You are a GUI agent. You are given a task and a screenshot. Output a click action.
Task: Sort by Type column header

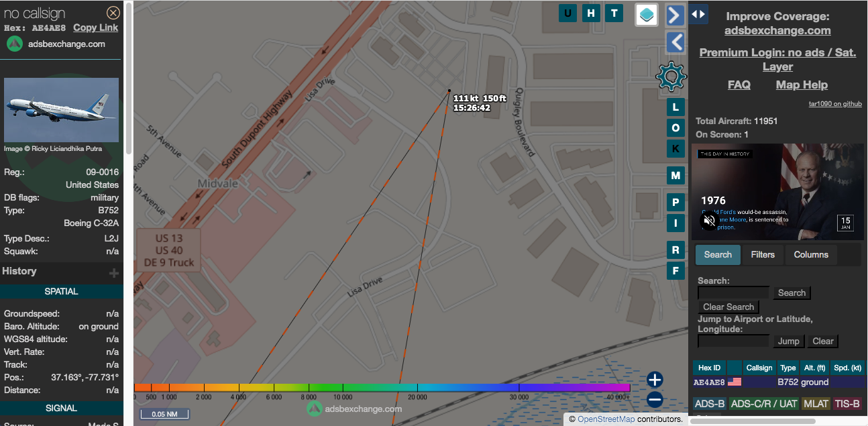click(788, 368)
